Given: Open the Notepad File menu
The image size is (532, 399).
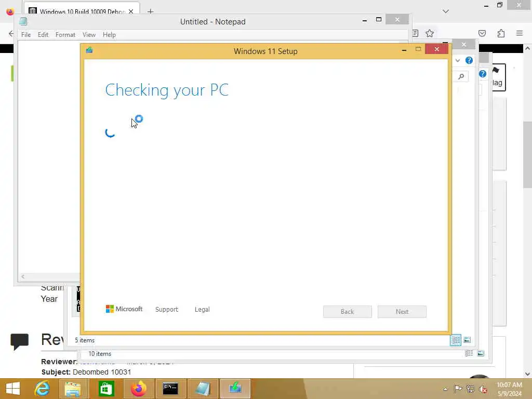Looking at the screenshot, I should click(26, 35).
